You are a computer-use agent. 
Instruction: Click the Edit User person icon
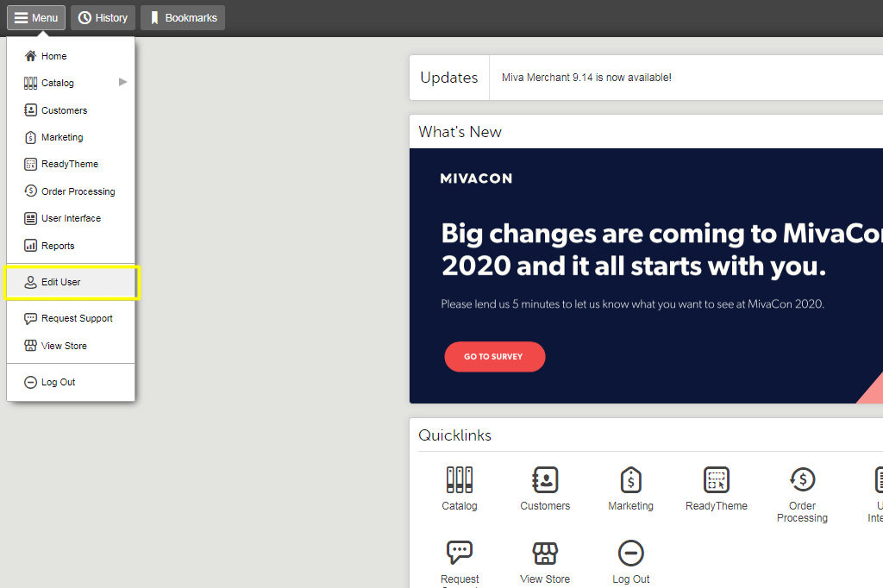[30, 282]
